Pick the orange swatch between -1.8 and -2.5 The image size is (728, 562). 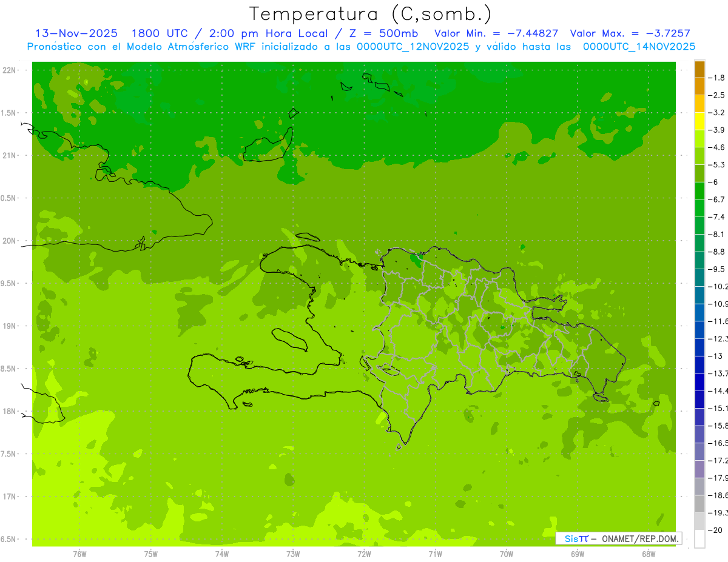[699, 87]
